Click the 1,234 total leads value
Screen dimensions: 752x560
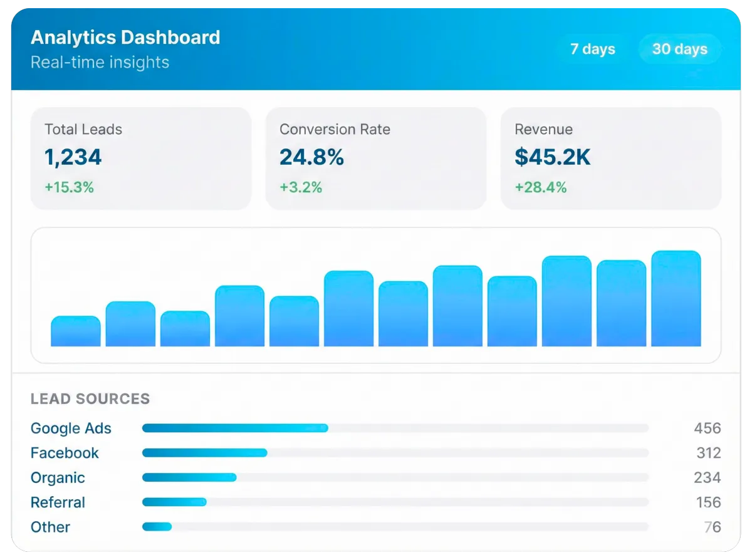[x=73, y=157]
